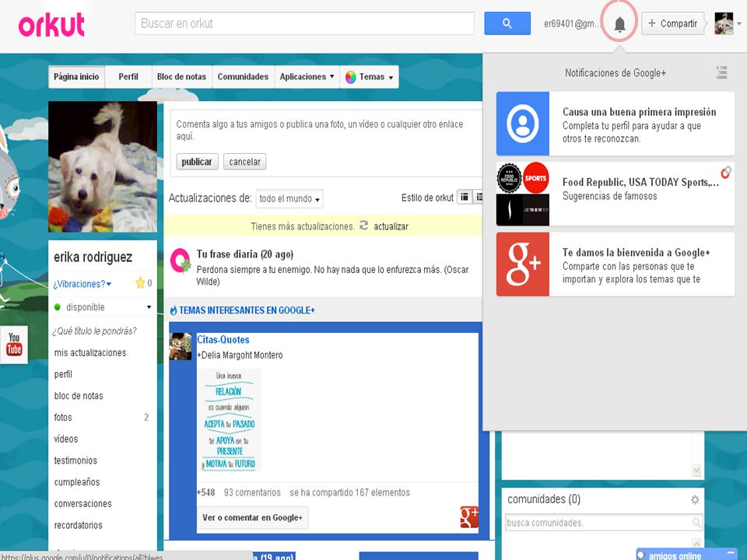The image size is (747, 560).
Task: Open the Bloc de notas tab
Action: tap(181, 77)
